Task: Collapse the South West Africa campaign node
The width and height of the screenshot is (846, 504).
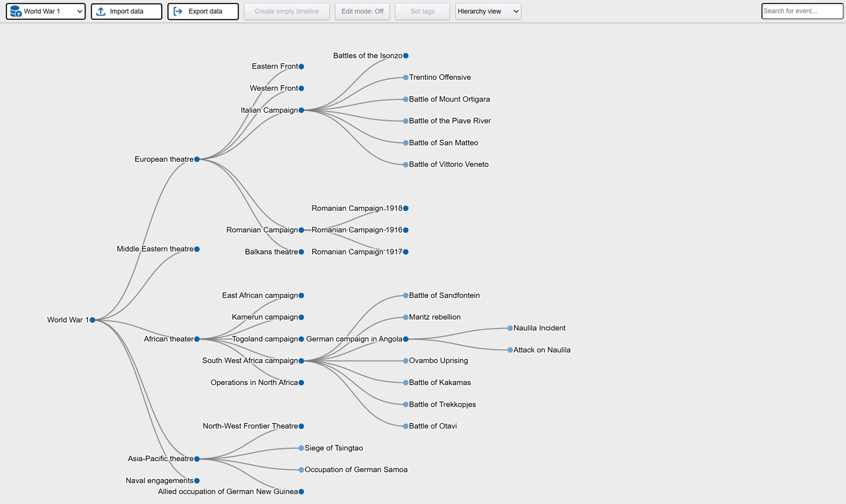Action: click(x=301, y=361)
